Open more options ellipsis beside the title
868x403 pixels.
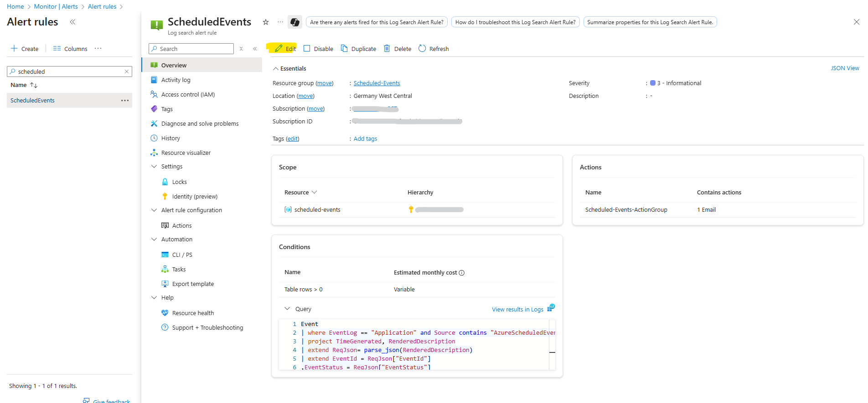pos(280,22)
